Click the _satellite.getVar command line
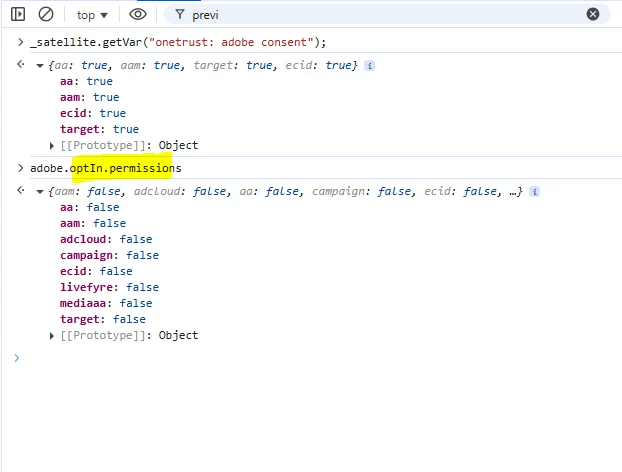Screen dimensions: 622x472 178,42
